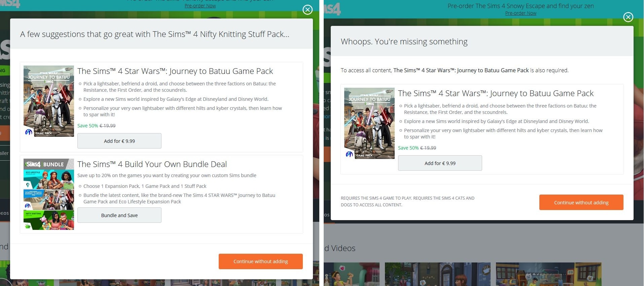Click Journey to Batuu cover in suggestions dialog
Screen dimensions: 644x286
(49, 101)
